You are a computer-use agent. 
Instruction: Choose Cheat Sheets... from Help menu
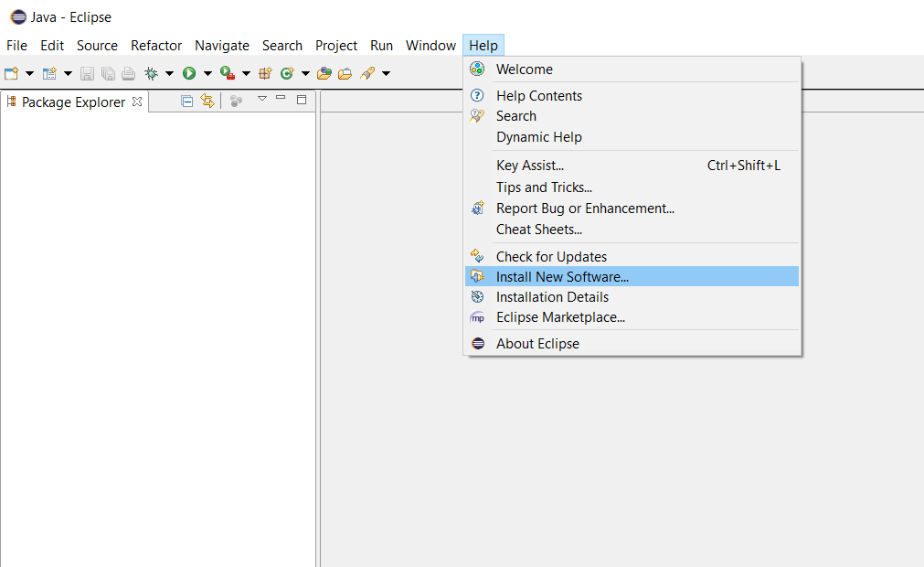[x=632, y=230]
